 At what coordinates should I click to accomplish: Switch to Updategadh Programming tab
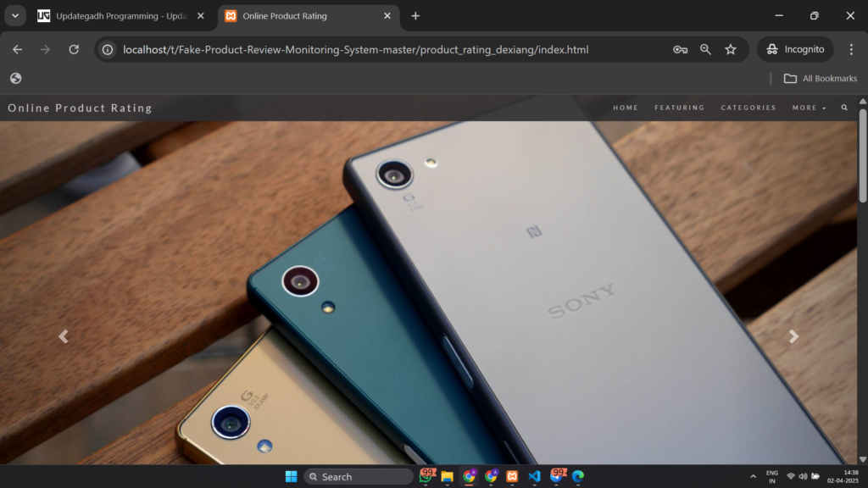click(x=121, y=16)
